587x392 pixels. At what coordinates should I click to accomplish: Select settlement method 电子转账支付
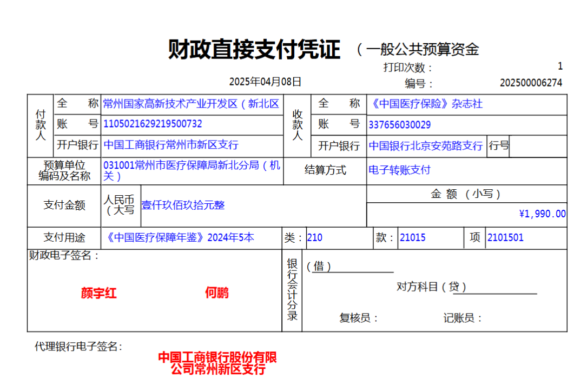tap(399, 170)
